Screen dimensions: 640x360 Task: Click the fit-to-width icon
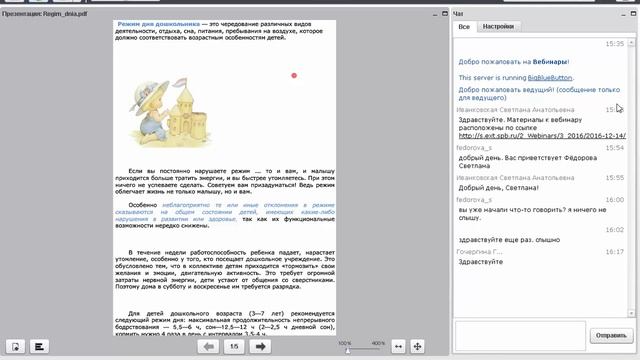(398, 347)
